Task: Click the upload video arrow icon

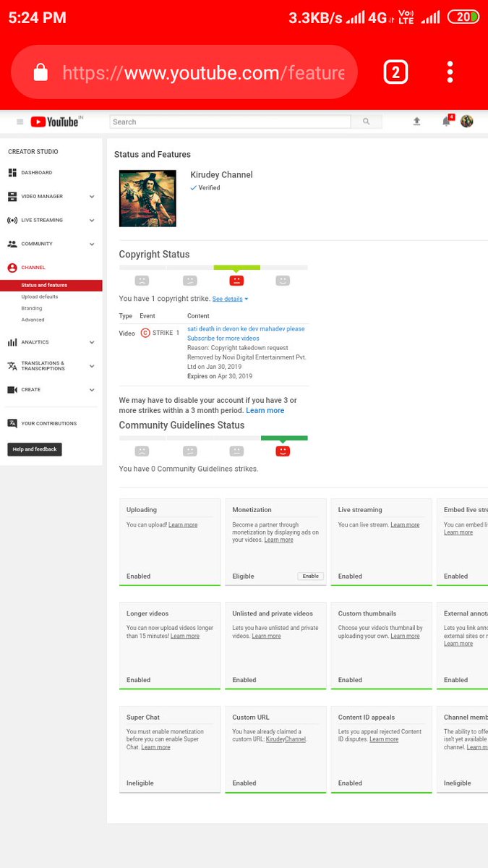Action: 416,122
